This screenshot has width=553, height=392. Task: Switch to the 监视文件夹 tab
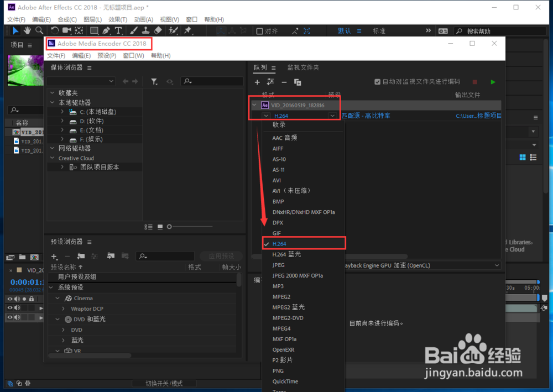coord(303,67)
